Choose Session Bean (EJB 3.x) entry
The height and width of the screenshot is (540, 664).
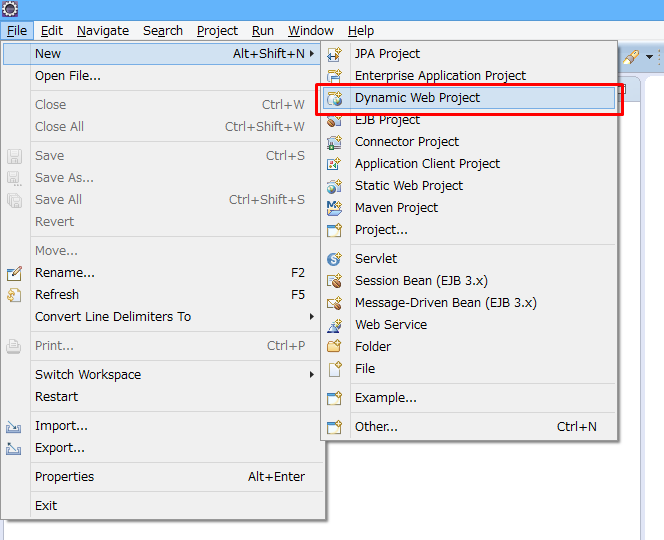469,281
